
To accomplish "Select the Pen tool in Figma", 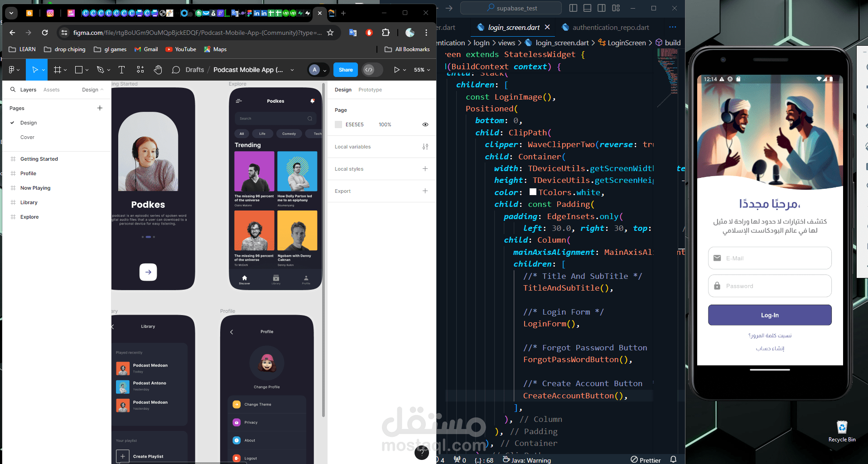I will tap(100, 70).
